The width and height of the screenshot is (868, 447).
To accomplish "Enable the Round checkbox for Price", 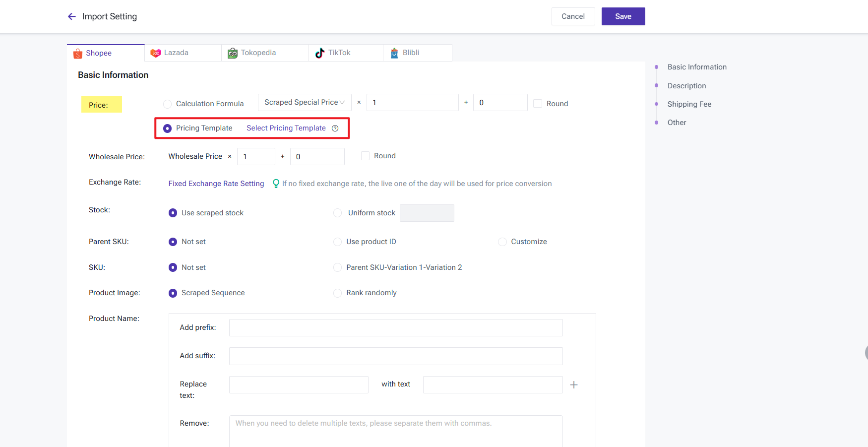I will (x=538, y=104).
